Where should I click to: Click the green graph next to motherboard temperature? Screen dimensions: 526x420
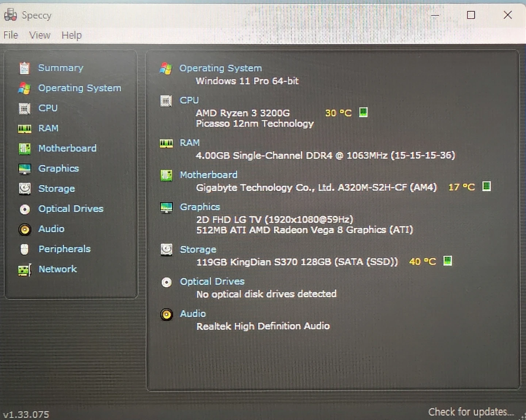(487, 187)
